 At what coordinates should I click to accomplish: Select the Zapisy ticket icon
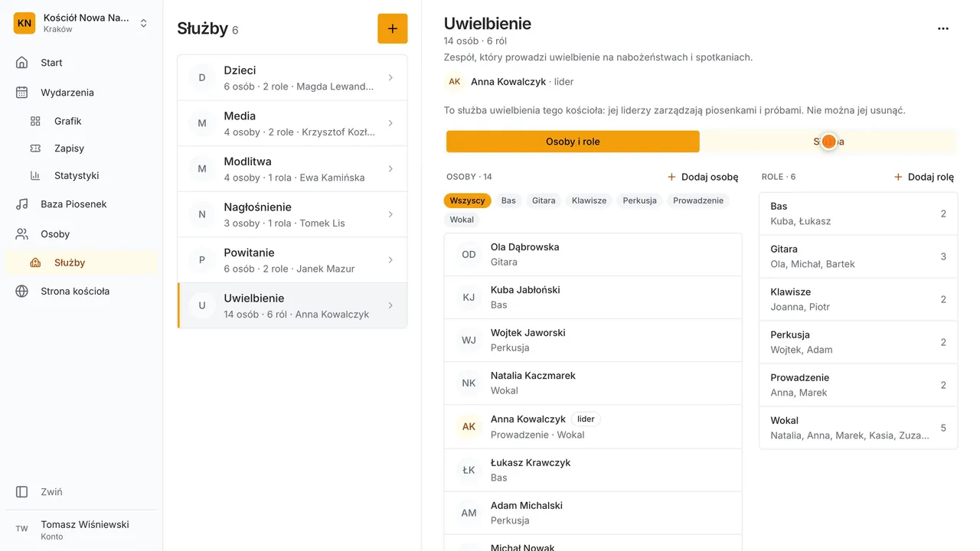click(35, 148)
